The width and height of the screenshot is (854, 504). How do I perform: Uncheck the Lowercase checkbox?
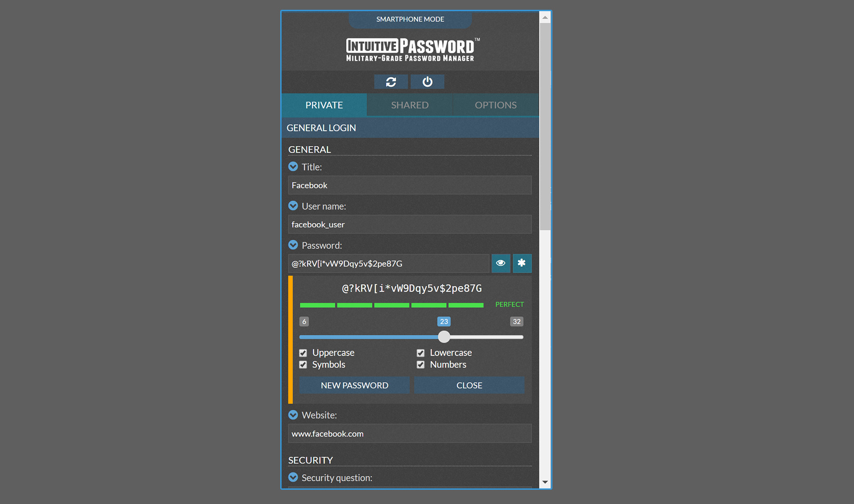[420, 353]
